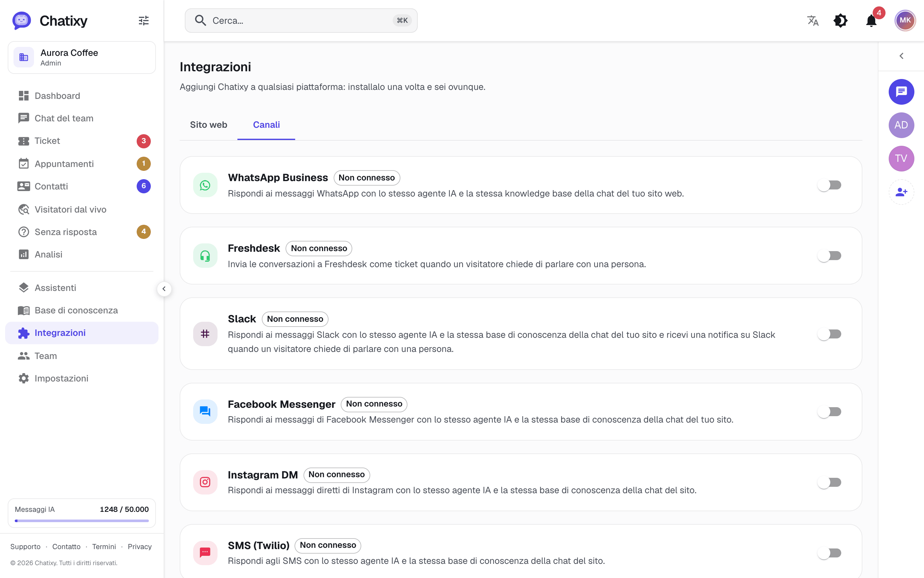Open sidebar tune settings icon

tap(143, 20)
